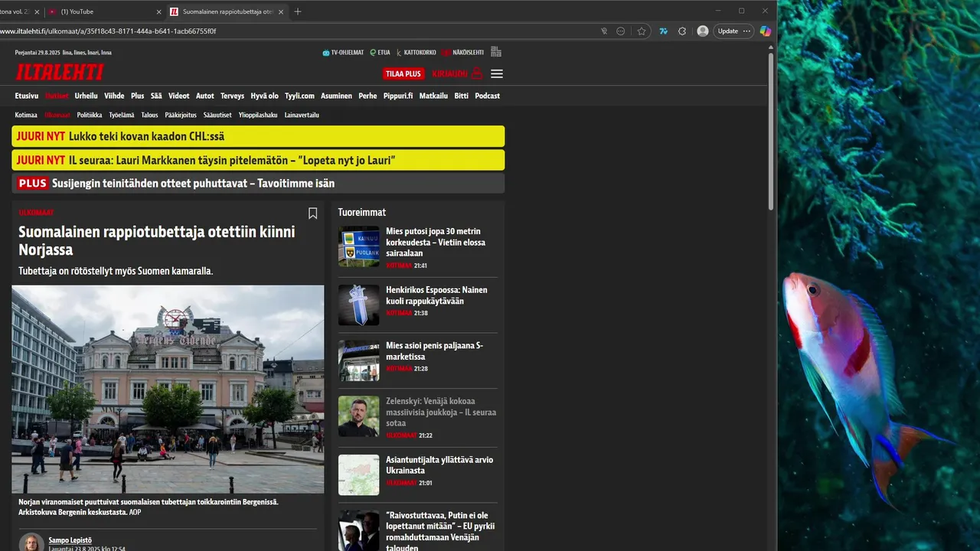Add this page to browser favorites
Screen dimensions: 980x551
point(642,31)
